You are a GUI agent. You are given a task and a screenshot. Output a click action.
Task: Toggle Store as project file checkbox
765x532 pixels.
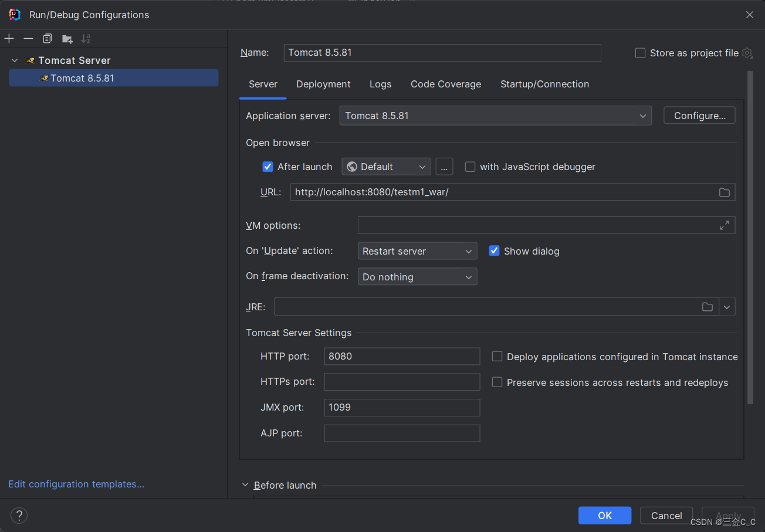[x=640, y=53]
